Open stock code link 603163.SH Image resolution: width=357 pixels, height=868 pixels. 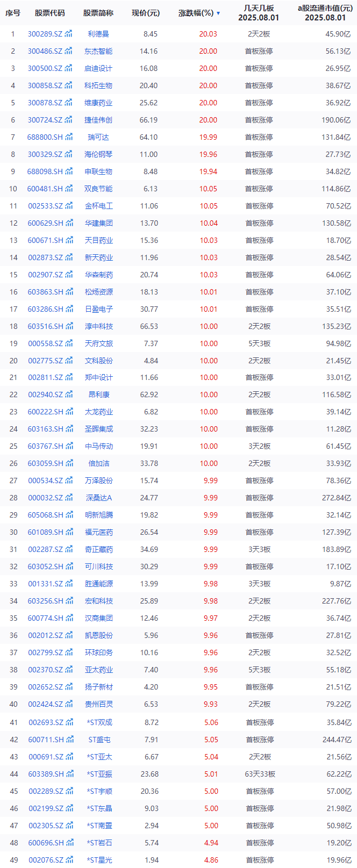point(45,429)
